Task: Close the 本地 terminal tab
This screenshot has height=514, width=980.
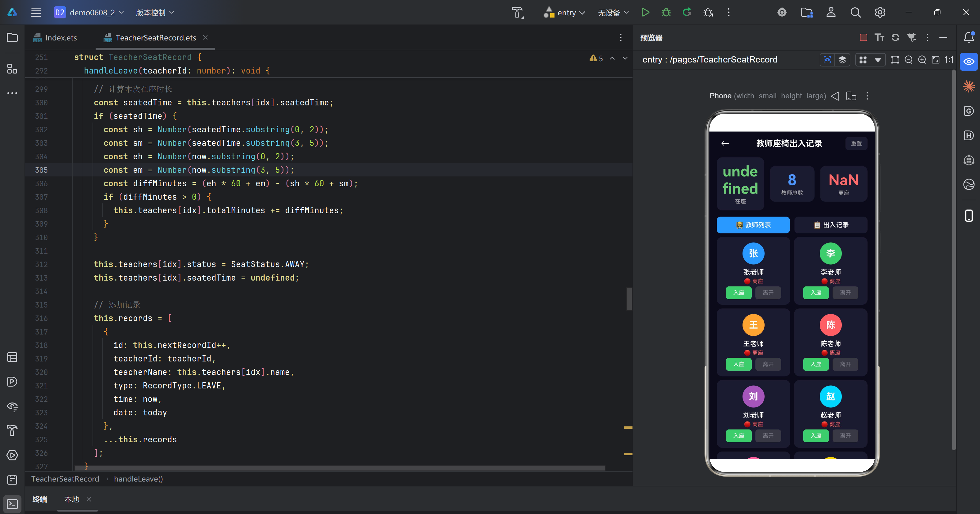Action: 89,499
